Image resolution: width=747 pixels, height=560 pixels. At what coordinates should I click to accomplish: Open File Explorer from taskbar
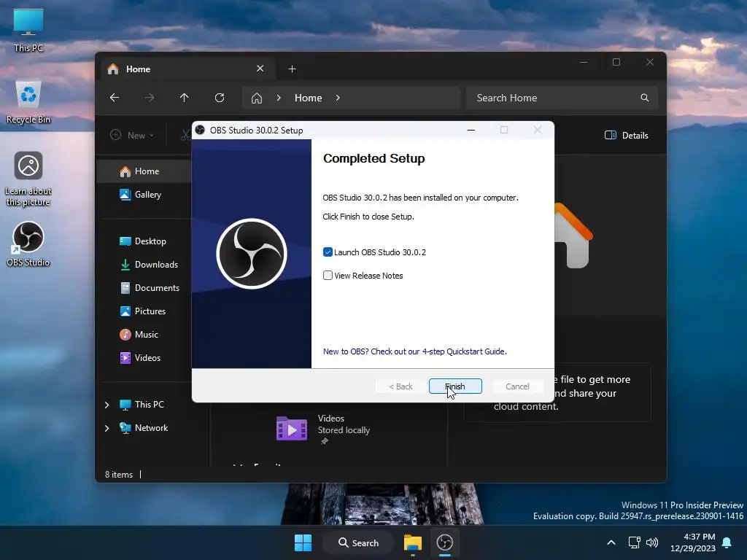point(413,542)
